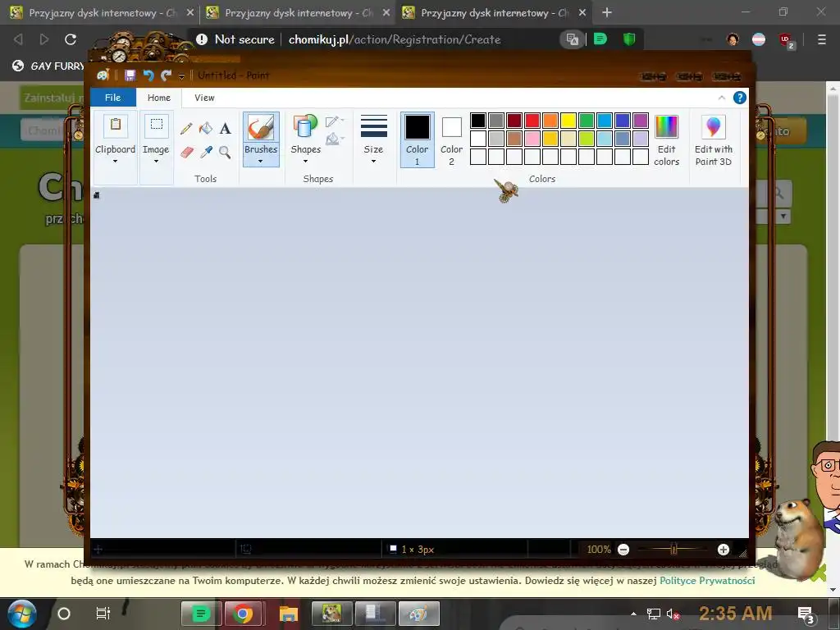Undo using the title bar arrow
The width and height of the screenshot is (840, 630).
tap(148, 75)
